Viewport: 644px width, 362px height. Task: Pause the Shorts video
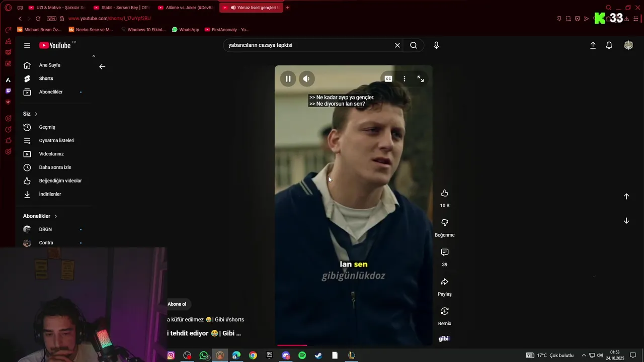click(x=288, y=79)
